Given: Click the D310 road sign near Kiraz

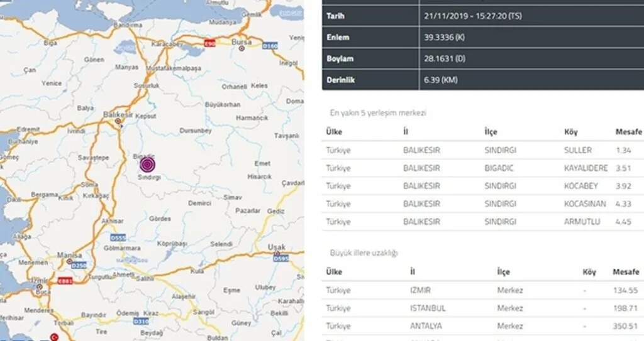Looking at the screenshot, I should 141,322.
